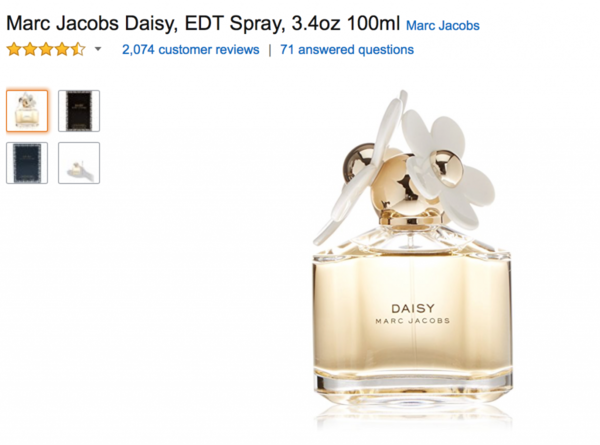
Task: Click the product title Marc Jacobs Daisy EDT Spray
Action: coord(203,24)
